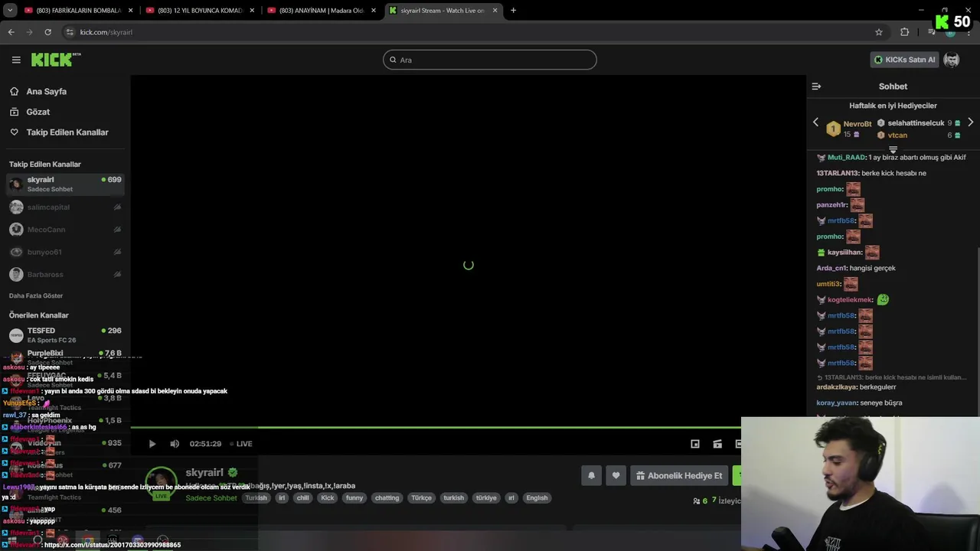View site information icon in address bar

[x=70, y=32]
